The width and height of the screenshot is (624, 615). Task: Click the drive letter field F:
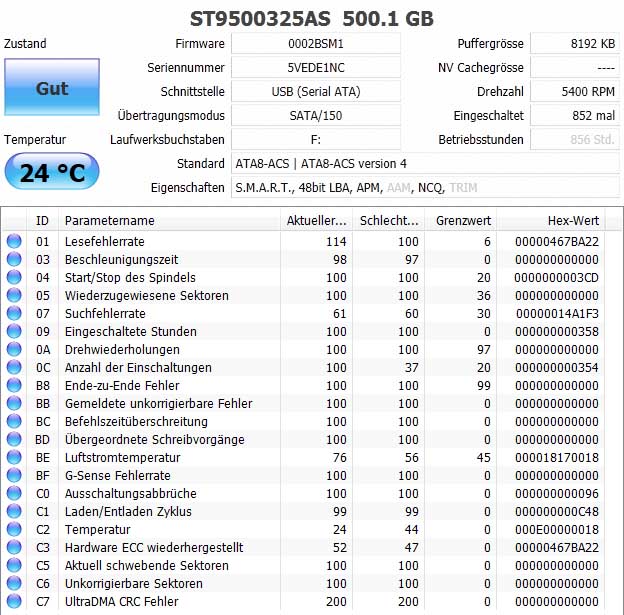316,139
